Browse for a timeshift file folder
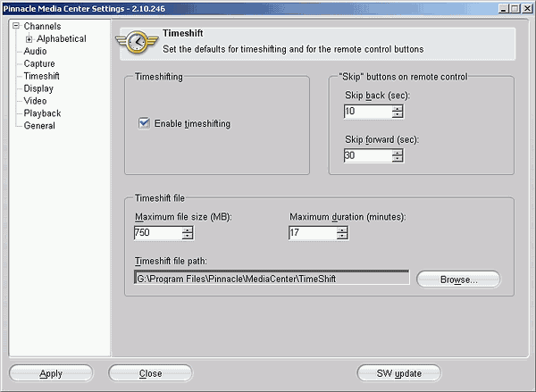 [458, 279]
